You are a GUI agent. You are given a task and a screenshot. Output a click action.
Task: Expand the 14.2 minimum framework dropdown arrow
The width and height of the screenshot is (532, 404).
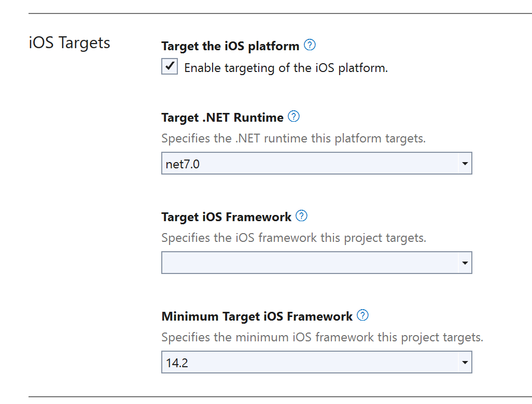pyautogui.click(x=465, y=363)
